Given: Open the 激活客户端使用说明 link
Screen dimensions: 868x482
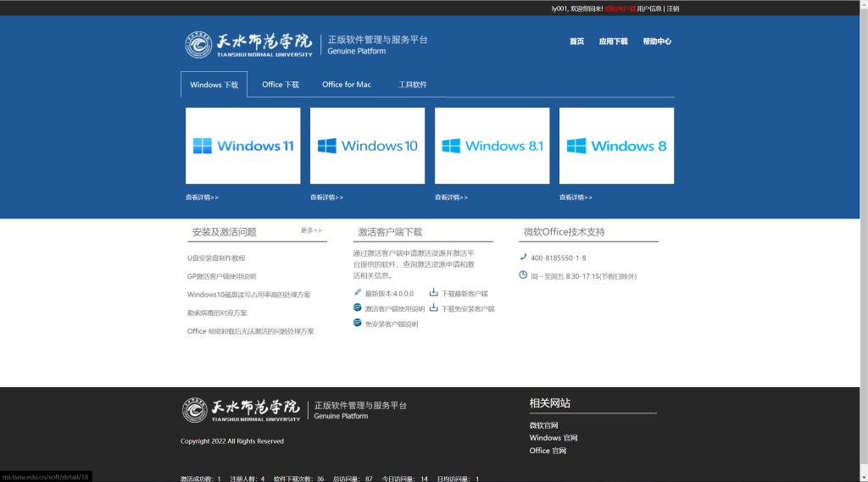Looking at the screenshot, I should pos(395,309).
